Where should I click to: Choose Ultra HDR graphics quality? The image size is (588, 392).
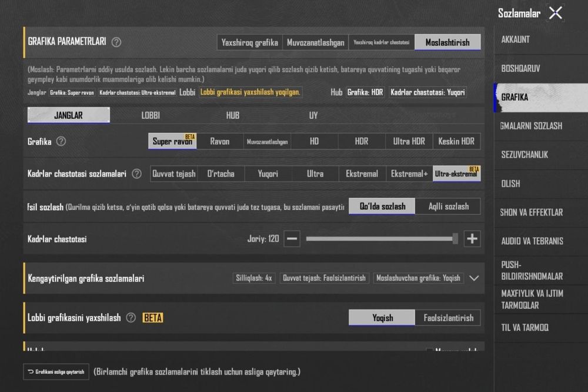pos(409,141)
